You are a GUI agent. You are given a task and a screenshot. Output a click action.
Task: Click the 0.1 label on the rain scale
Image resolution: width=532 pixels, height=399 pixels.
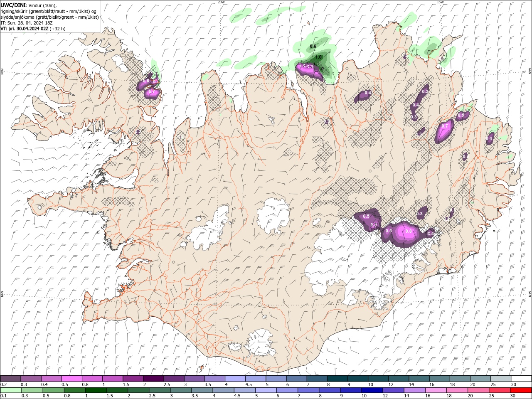tap(3, 396)
